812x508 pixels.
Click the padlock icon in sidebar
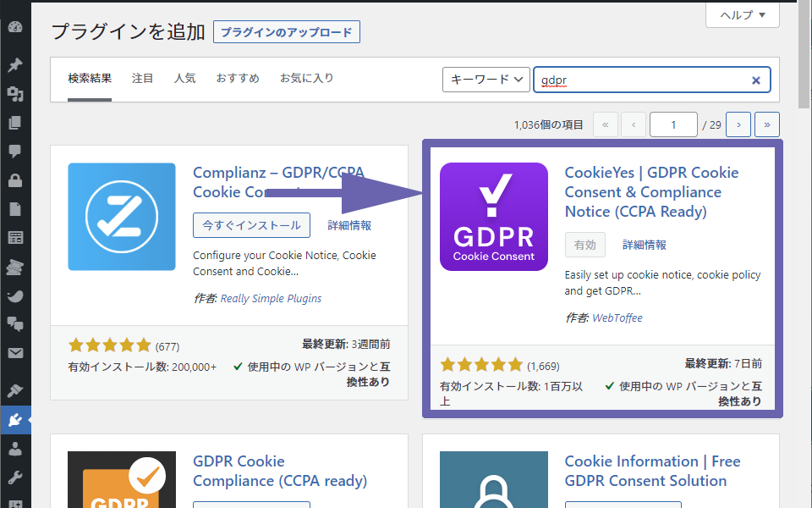pos(15,179)
